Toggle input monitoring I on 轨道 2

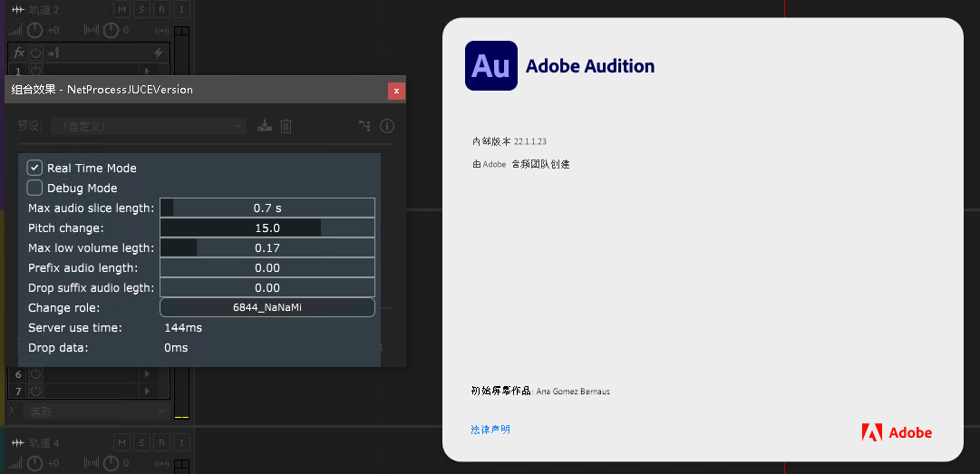[x=182, y=9]
